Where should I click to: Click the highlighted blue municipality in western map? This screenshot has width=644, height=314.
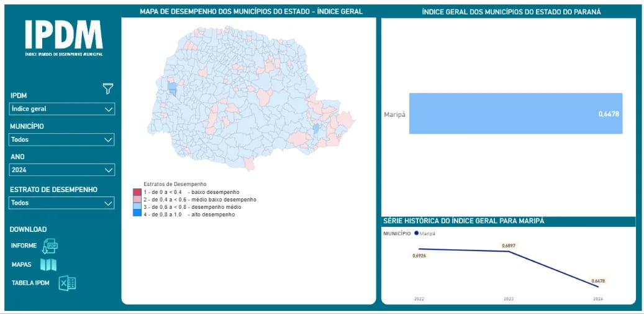pyautogui.click(x=173, y=88)
